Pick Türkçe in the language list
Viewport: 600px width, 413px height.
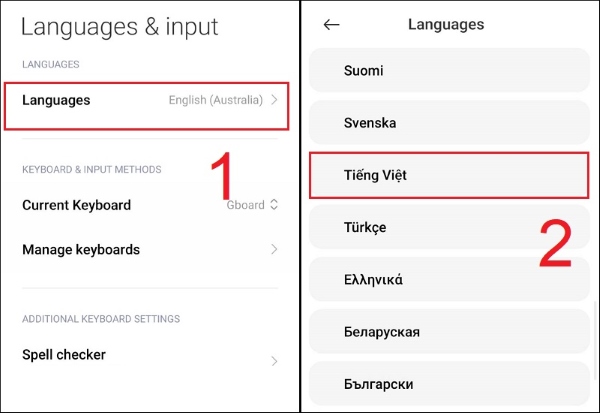coord(448,228)
